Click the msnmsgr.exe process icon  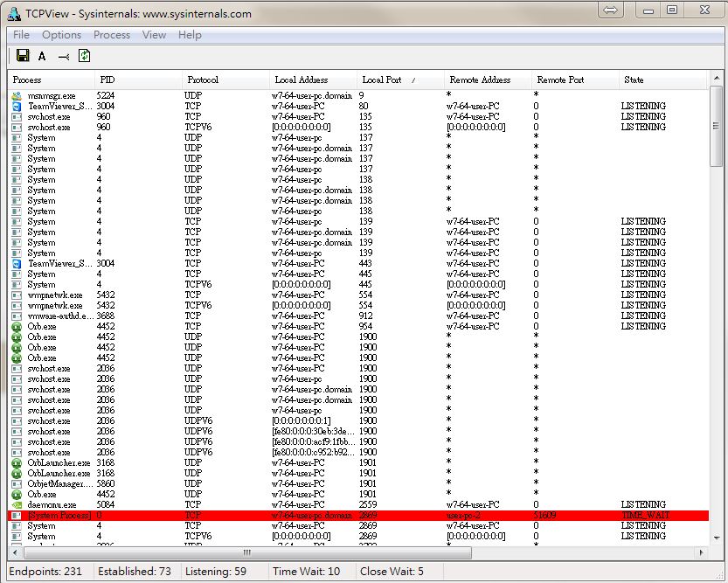click(17, 95)
